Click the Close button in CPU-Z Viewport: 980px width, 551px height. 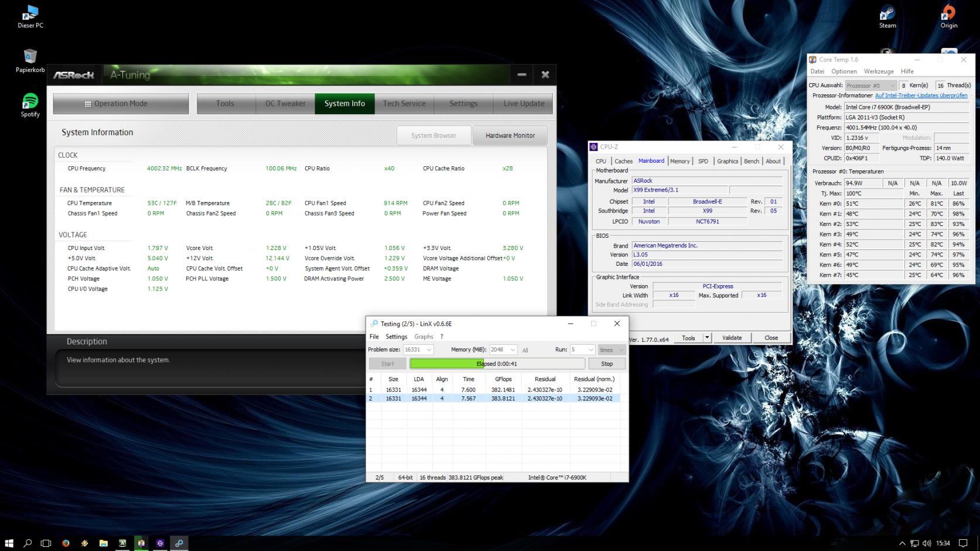pos(771,338)
